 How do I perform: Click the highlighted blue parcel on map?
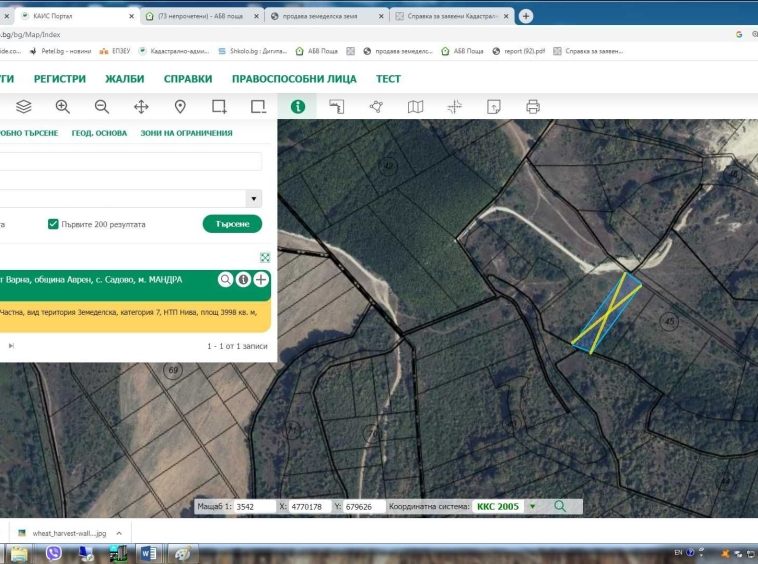607,313
